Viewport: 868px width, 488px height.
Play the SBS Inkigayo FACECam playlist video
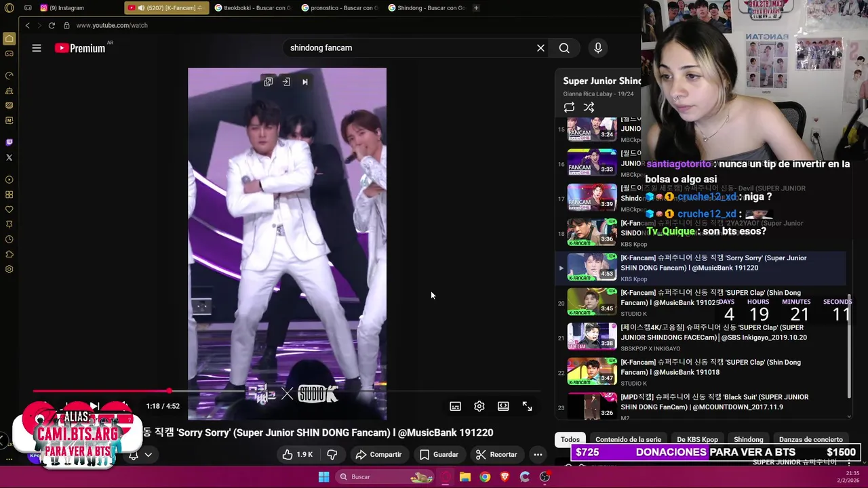click(592, 336)
